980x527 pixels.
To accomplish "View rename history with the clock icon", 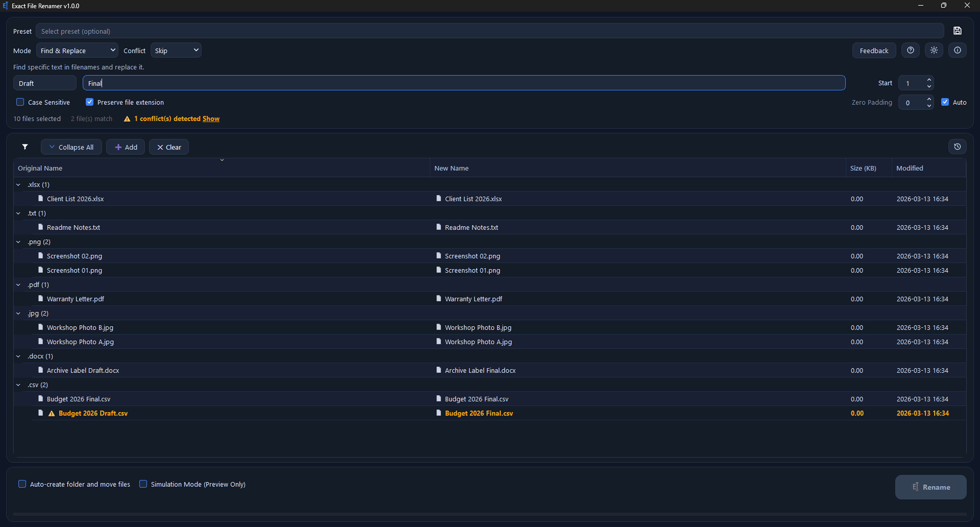I will [958, 146].
